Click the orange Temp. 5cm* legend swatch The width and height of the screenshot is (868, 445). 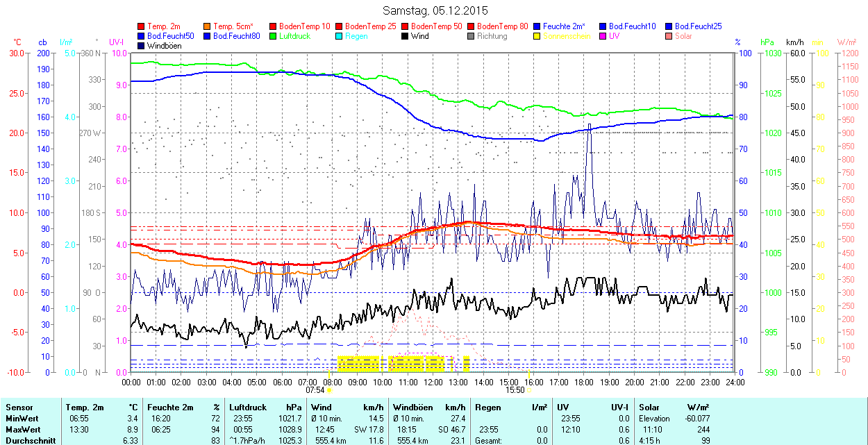point(208,26)
